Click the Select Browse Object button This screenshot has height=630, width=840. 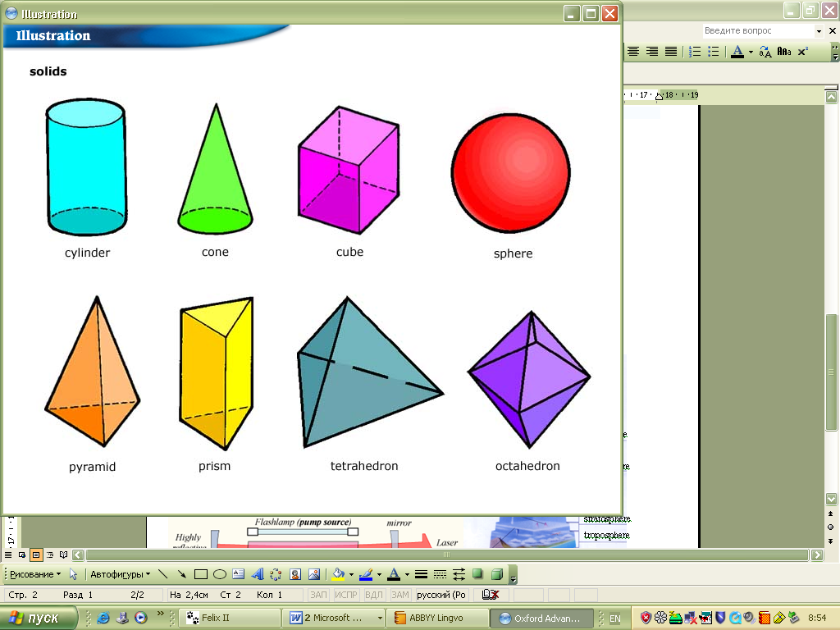[831, 527]
